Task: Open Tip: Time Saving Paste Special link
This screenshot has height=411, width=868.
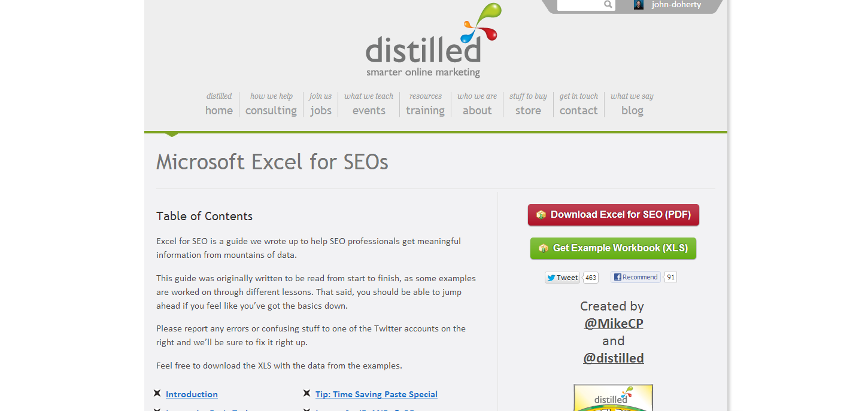Action: click(377, 394)
